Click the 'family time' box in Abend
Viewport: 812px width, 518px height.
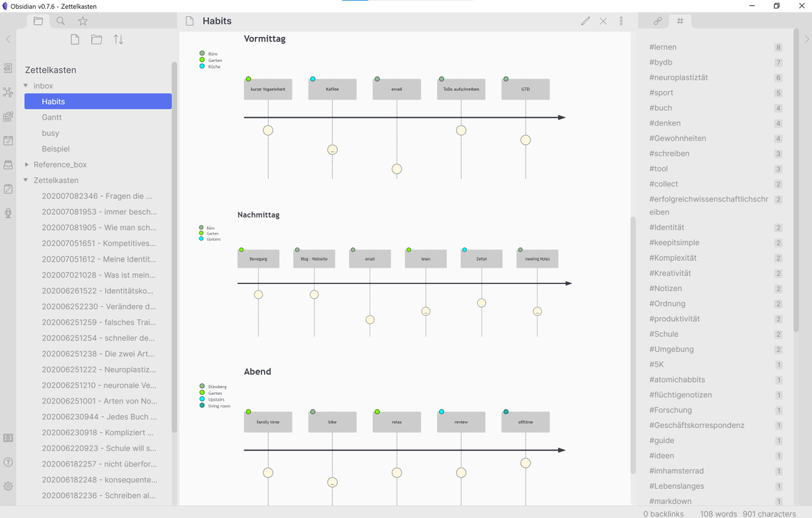coord(268,422)
